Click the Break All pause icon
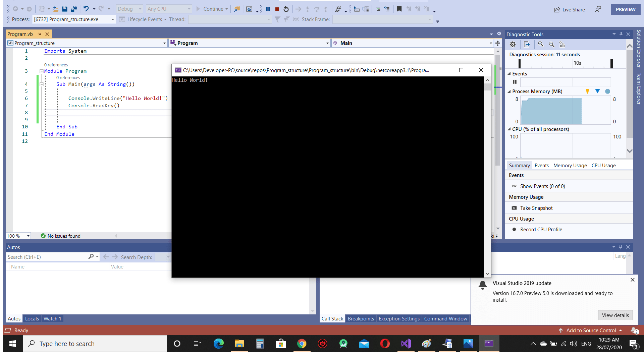This screenshot has width=644, height=362. (x=268, y=9)
